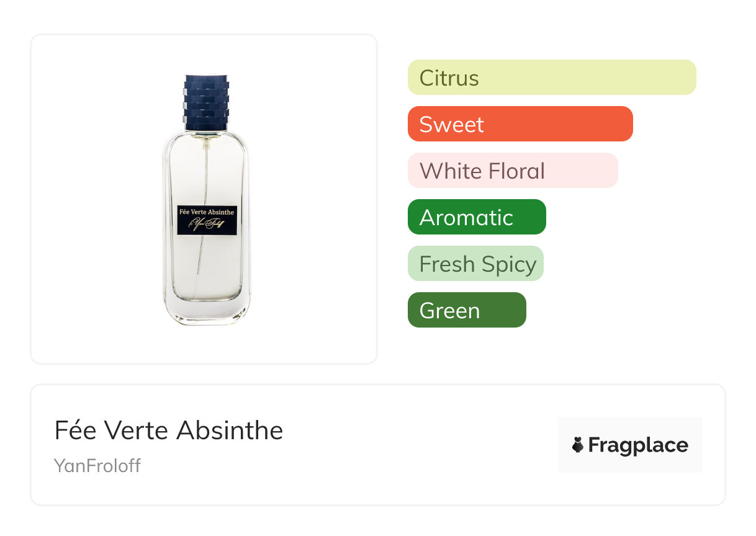Image resolution: width=756 pixels, height=536 pixels.
Task: Select the Fresh Spicy accord bar
Action: click(475, 264)
